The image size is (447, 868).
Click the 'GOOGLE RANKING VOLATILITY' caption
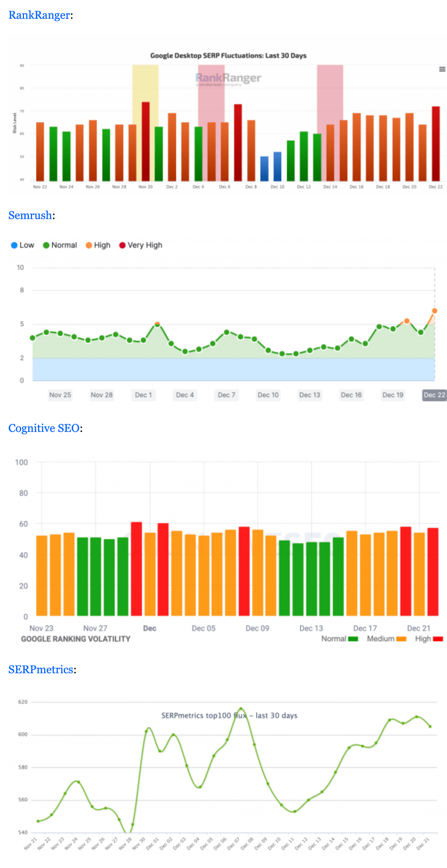click(x=76, y=639)
